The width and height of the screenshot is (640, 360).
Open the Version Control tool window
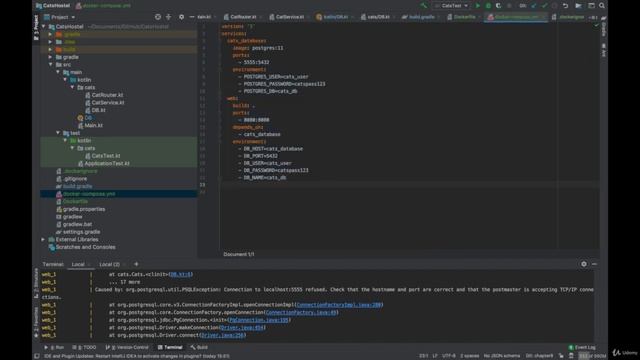point(127,347)
